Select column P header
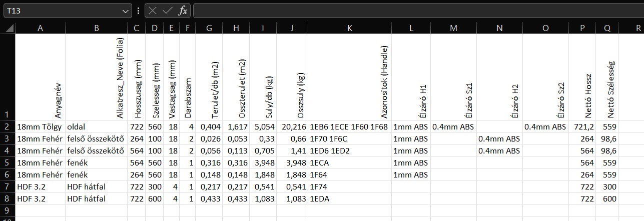 [x=582, y=28]
